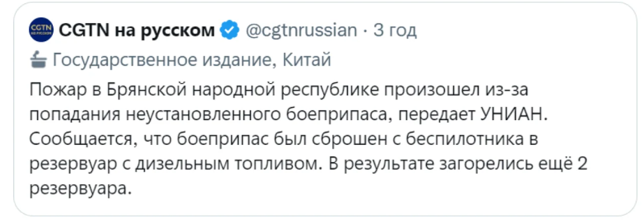The image size is (644, 222).
Task: Open the CGTN на русском display name
Action: [137, 30]
